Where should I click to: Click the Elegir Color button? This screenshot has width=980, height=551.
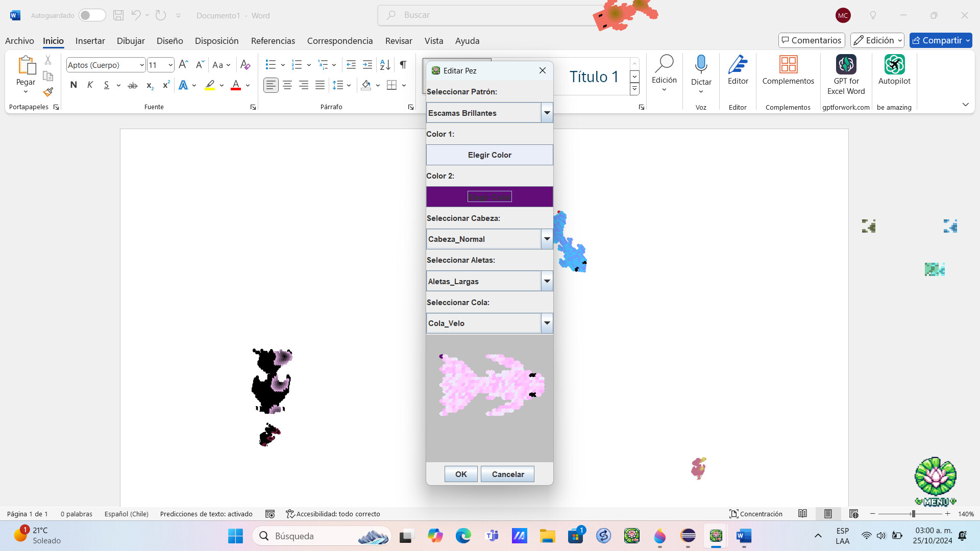click(x=489, y=155)
